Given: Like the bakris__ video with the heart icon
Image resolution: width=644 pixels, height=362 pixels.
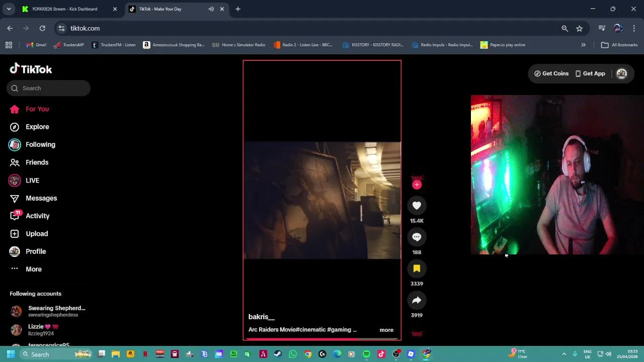Looking at the screenshot, I should coord(417,205).
